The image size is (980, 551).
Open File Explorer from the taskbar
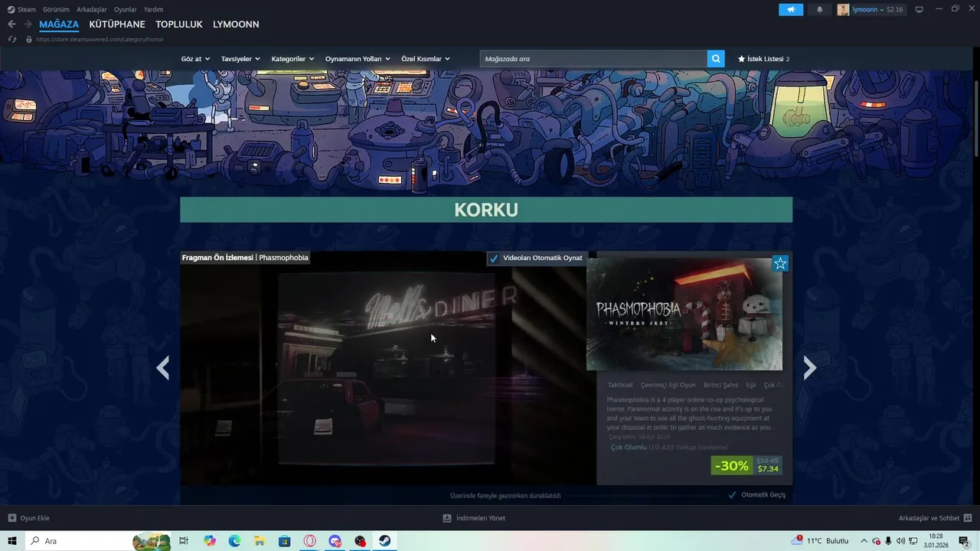point(260,541)
